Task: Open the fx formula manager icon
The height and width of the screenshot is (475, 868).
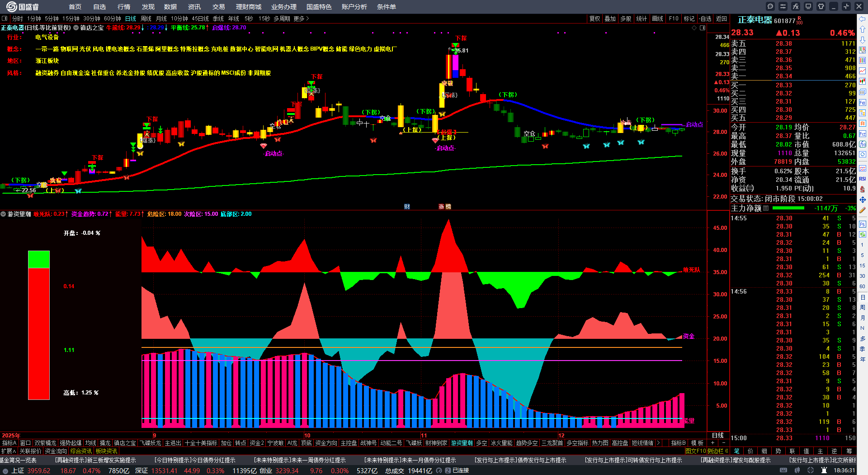Action: pyautogui.click(x=796, y=6)
